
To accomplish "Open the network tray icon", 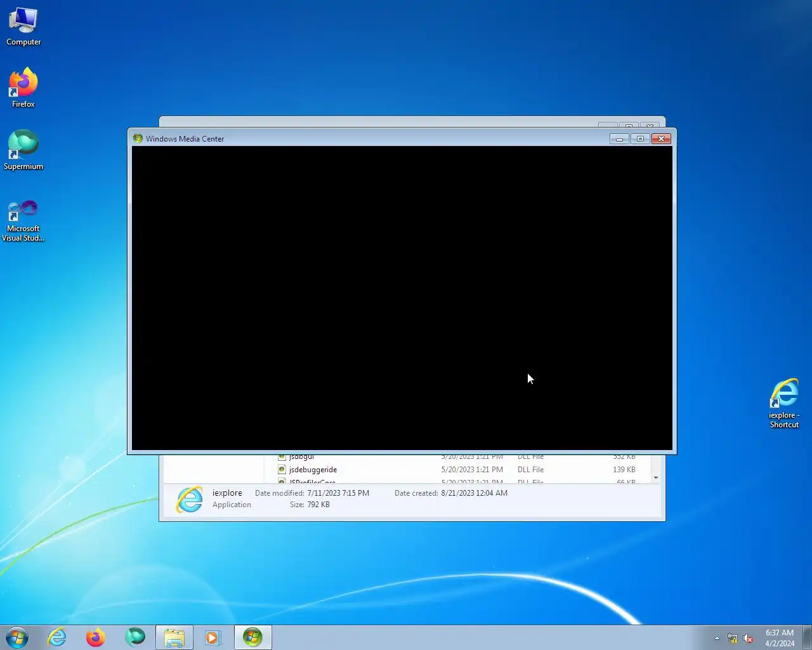I will (x=733, y=638).
